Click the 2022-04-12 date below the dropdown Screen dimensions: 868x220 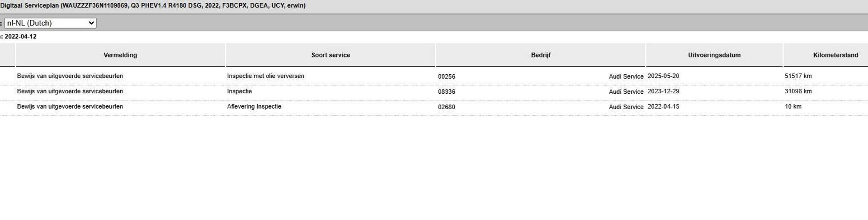21,37
